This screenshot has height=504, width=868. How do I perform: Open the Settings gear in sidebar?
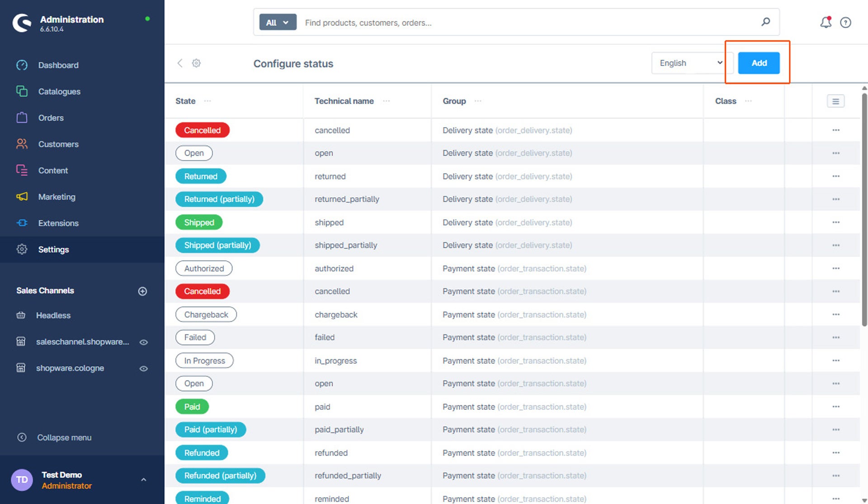click(x=22, y=249)
